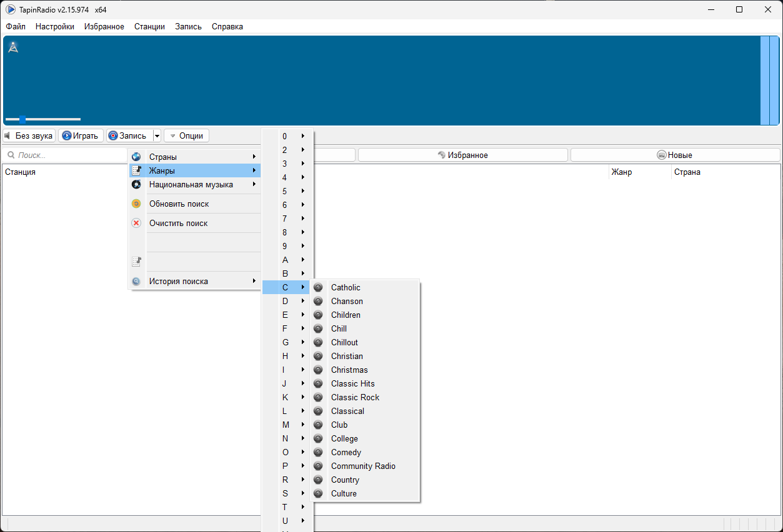This screenshot has width=783, height=532.
Task: Select the Classic Rock genre
Action: (x=355, y=397)
